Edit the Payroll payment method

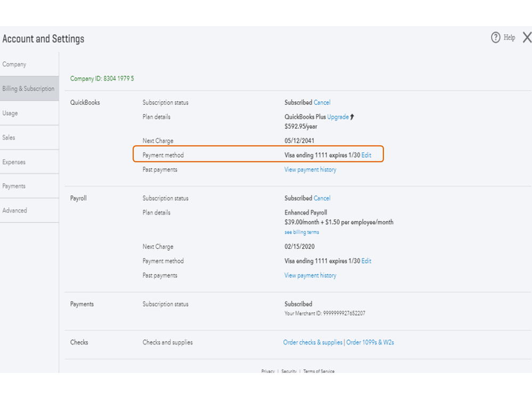click(366, 261)
